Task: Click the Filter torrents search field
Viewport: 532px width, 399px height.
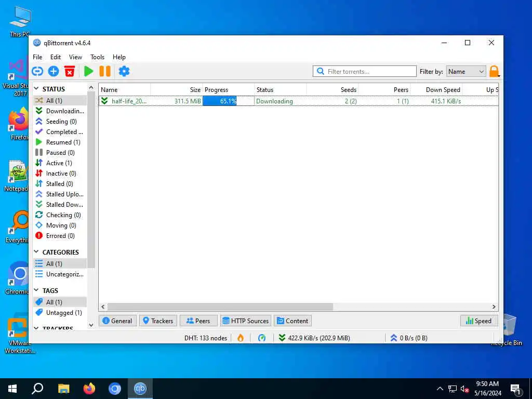Action: pos(365,72)
